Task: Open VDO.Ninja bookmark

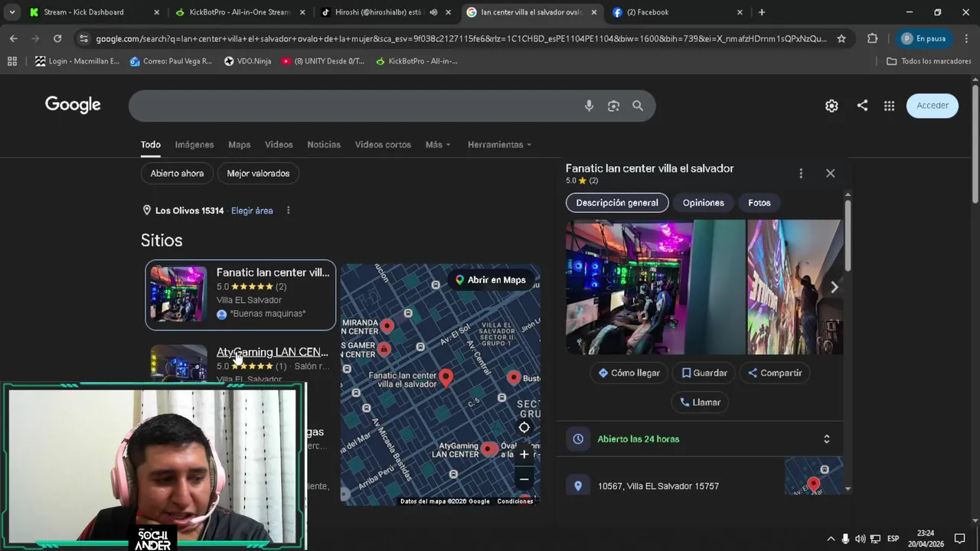Action: click(x=247, y=61)
